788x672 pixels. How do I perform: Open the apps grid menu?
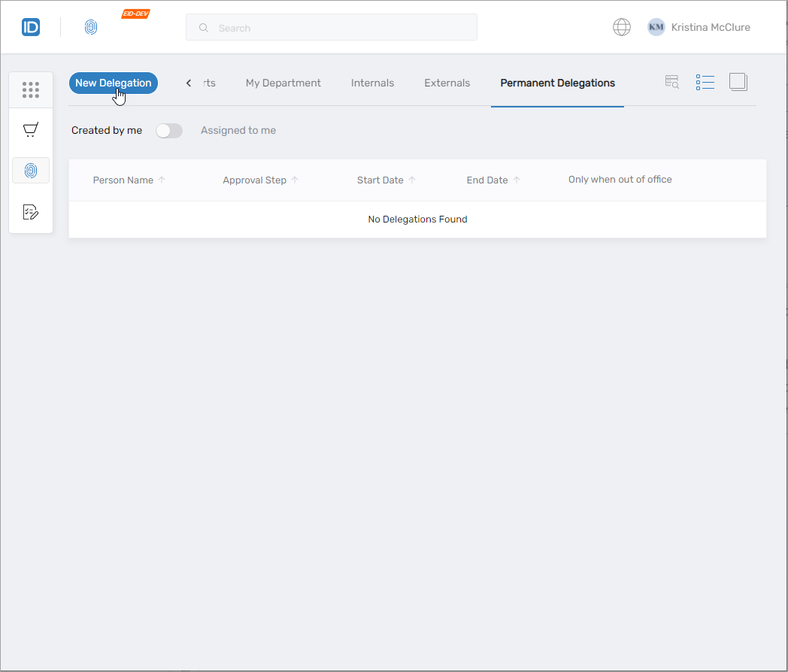pos(31,90)
